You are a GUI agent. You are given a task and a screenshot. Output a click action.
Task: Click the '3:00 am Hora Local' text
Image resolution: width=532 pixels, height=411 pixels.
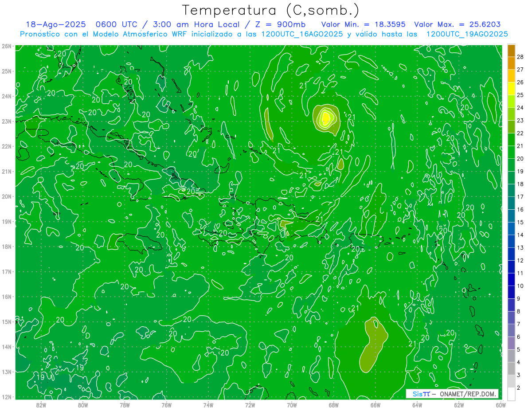(x=197, y=25)
